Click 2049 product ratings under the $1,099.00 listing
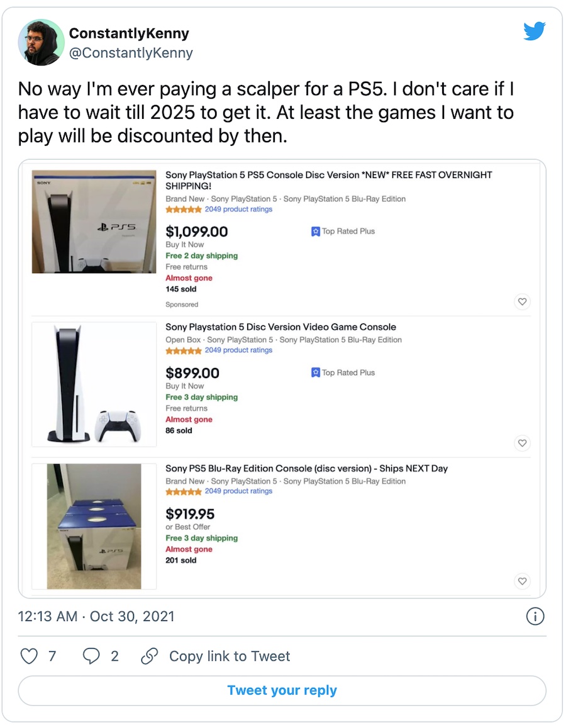Screen dimensions: 566x728 coord(238,210)
